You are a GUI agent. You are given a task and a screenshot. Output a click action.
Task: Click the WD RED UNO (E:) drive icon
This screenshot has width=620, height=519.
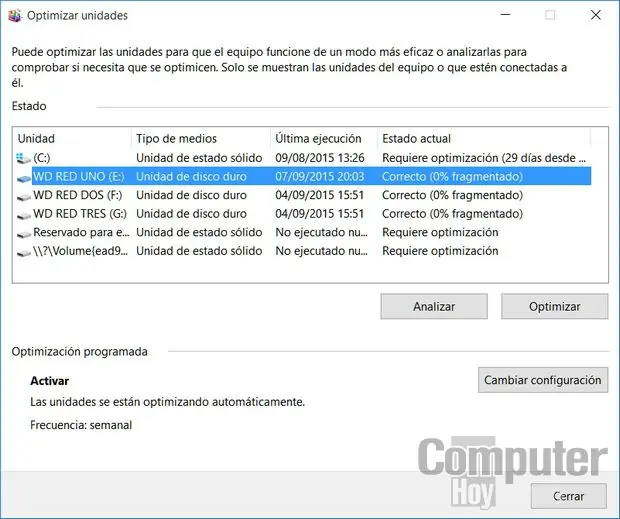(24, 178)
